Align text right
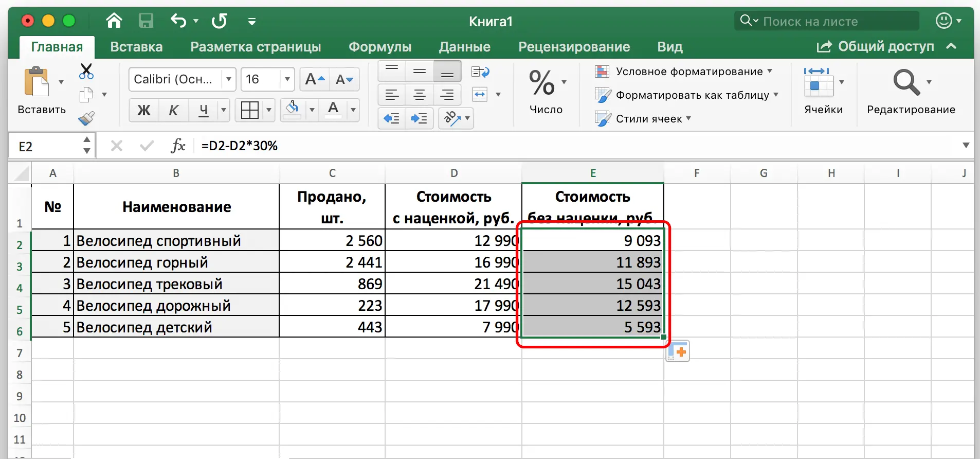The image size is (980, 459). [447, 95]
